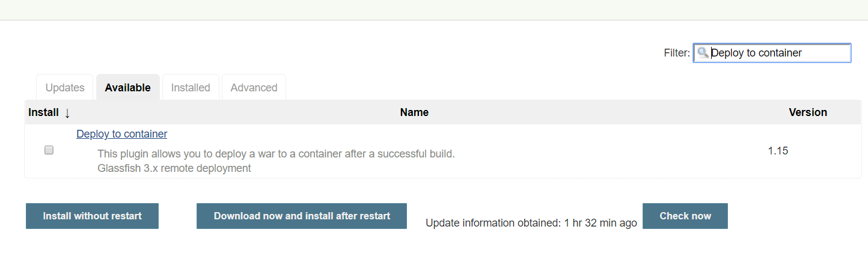Click the Glassfish 3.x remote deployment text
This screenshot has height=256, width=868.
point(174,168)
